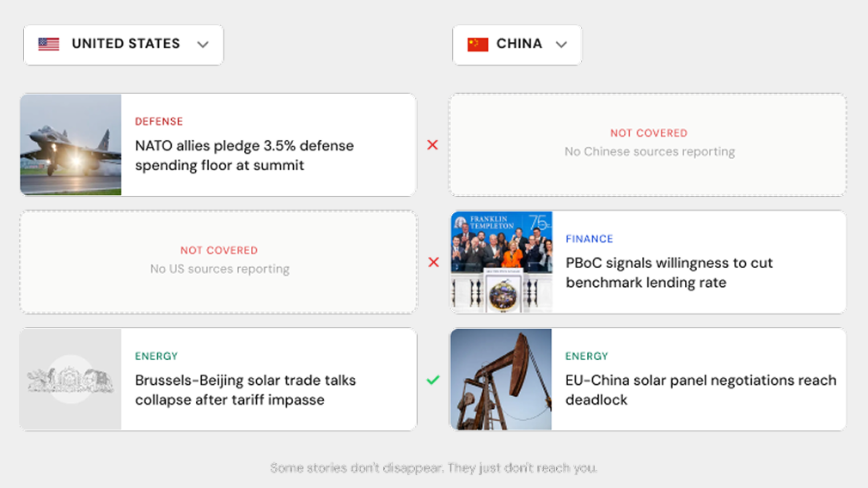Select the DEFENSE category tag
The height and width of the screenshot is (488, 868).
(159, 122)
